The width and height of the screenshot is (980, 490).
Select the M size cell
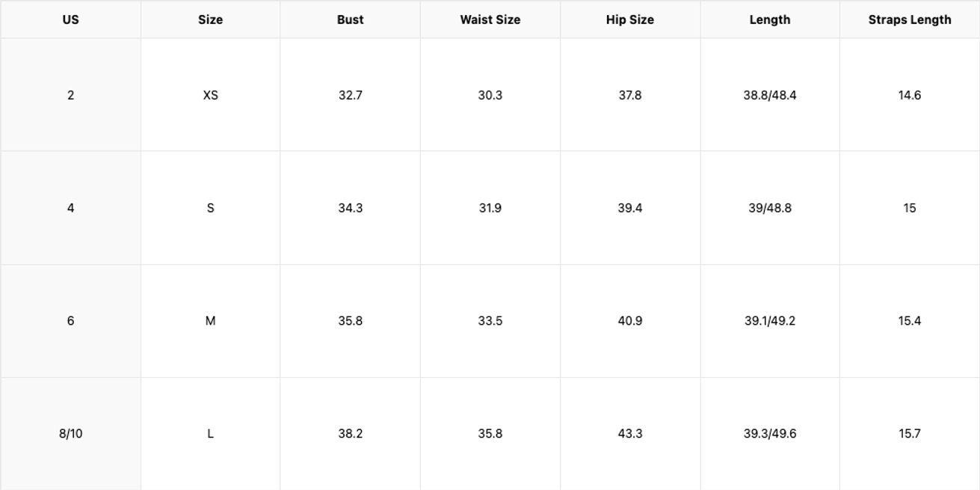(x=210, y=321)
